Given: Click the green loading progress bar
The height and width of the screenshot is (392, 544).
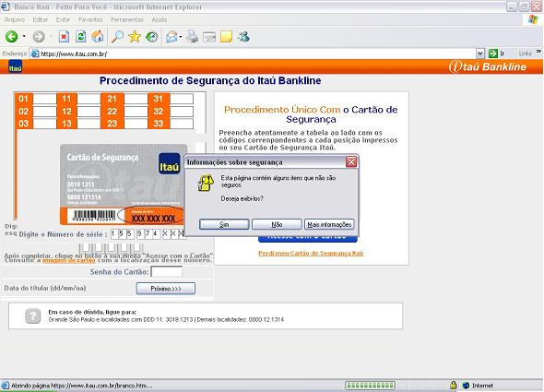Looking at the screenshot, I should 370,386.
